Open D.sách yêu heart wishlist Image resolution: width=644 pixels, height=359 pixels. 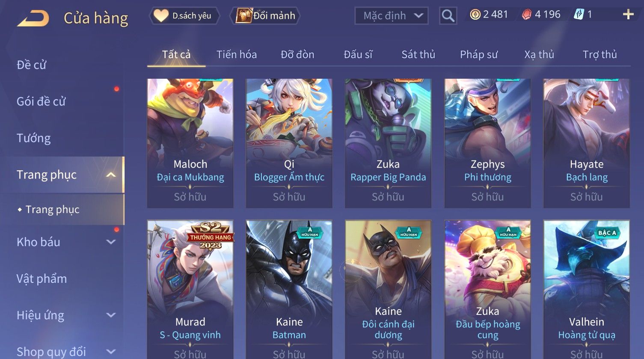(x=184, y=16)
